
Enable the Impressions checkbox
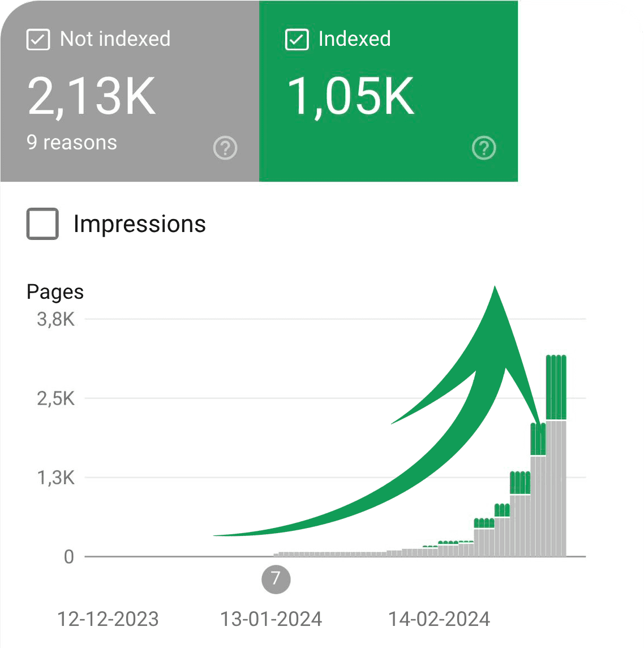click(x=42, y=224)
